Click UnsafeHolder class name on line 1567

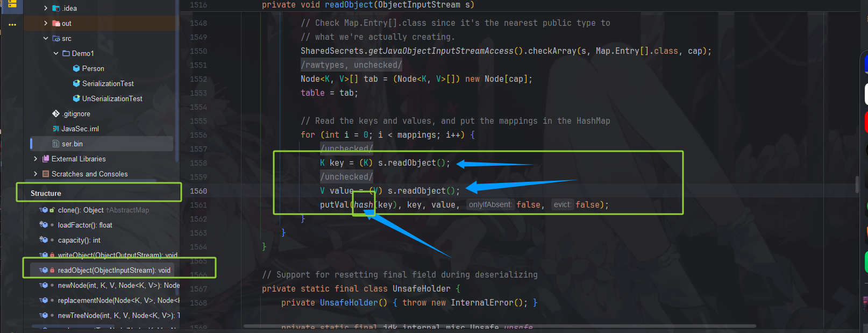[422, 289]
